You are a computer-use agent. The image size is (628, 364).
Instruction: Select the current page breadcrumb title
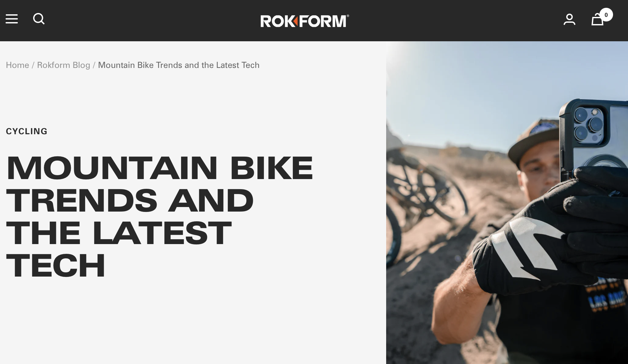pos(179,65)
